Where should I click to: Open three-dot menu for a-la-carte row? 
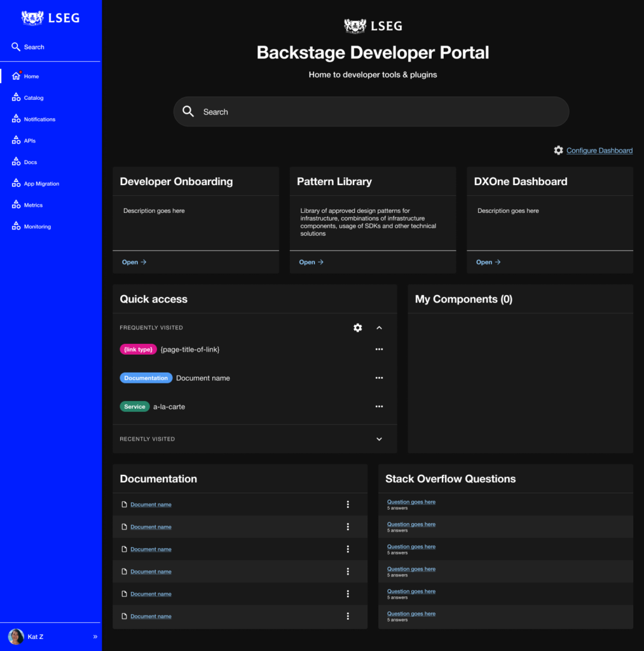[x=379, y=406]
